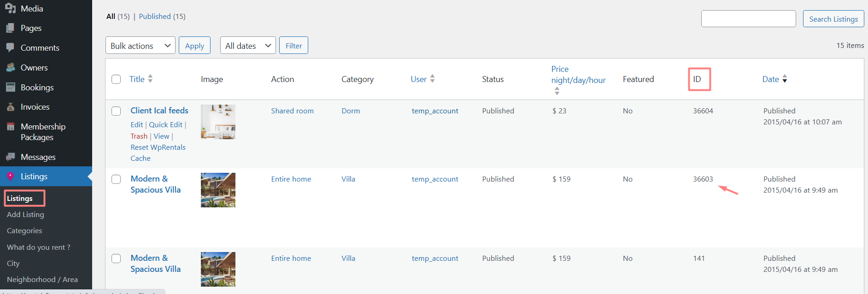Open Invoices via its sidebar icon
Screen dimensions: 868x294
point(10,107)
